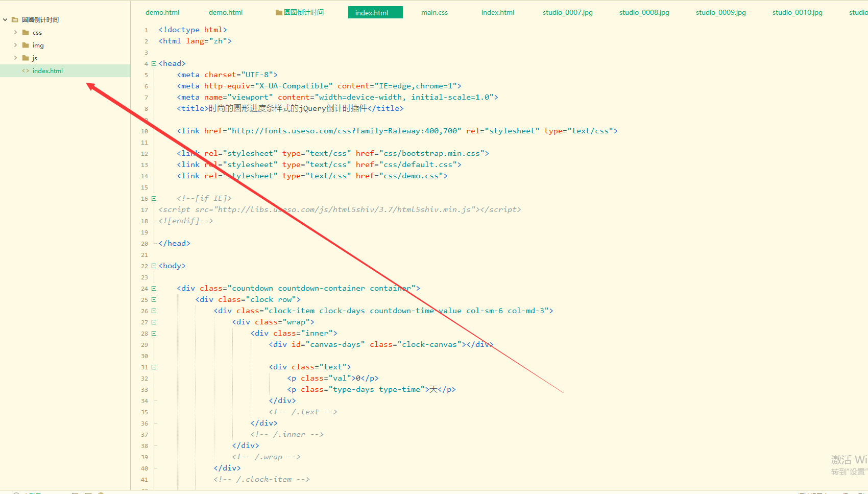
Task: Open the studio_0010.jpg tab
Action: tap(798, 12)
